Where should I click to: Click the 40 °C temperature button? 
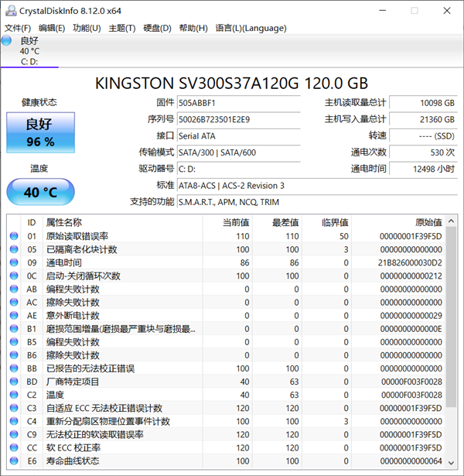click(x=39, y=192)
